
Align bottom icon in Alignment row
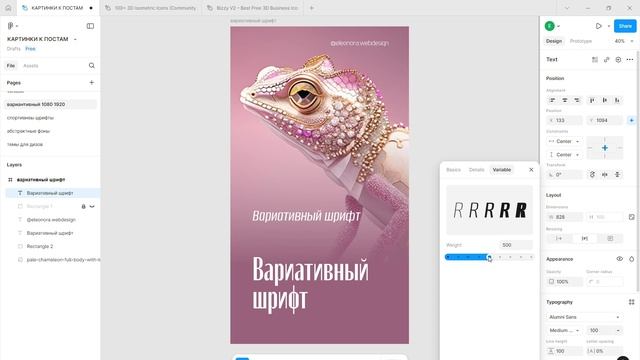(x=617, y=100)
